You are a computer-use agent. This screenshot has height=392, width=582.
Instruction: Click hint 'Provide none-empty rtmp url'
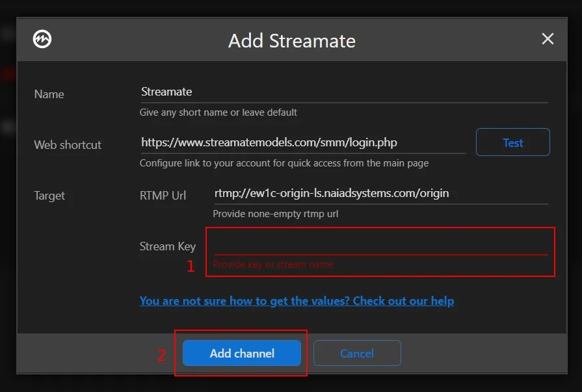click(276, 214)
